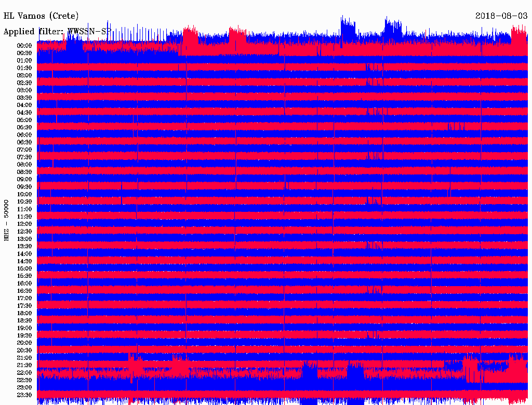Viewport: 532px width, 405px height.
Task: Select the 06:30 time row label
Action: tap(24, 142)
